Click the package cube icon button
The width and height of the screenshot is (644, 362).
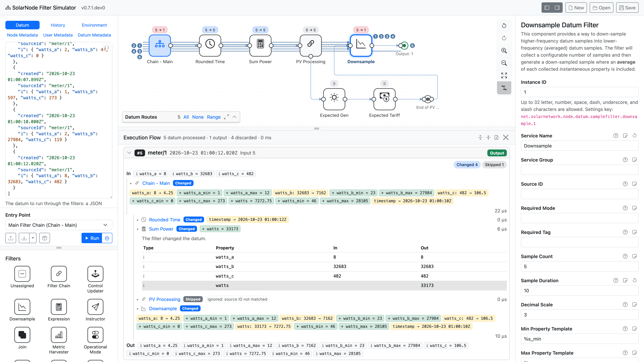[x=44, y=238]
